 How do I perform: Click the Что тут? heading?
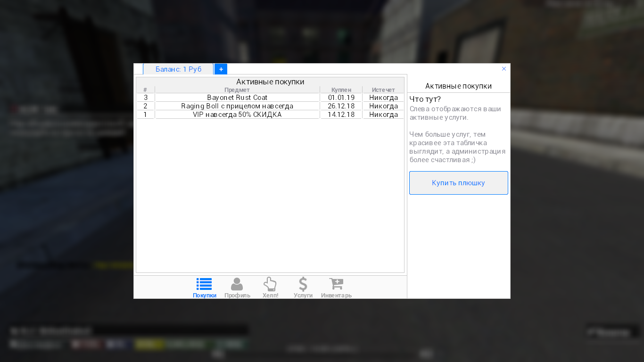coord(425,99)
